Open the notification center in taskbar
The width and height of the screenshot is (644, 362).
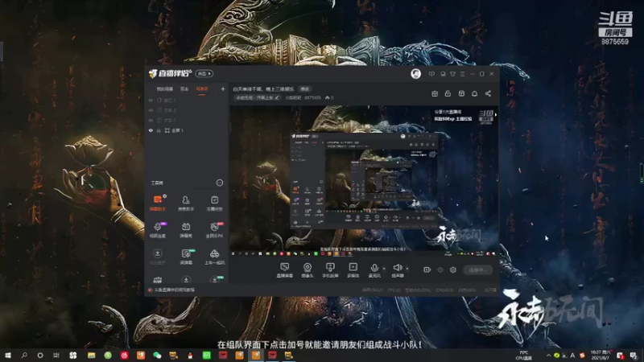pos(633,355)
